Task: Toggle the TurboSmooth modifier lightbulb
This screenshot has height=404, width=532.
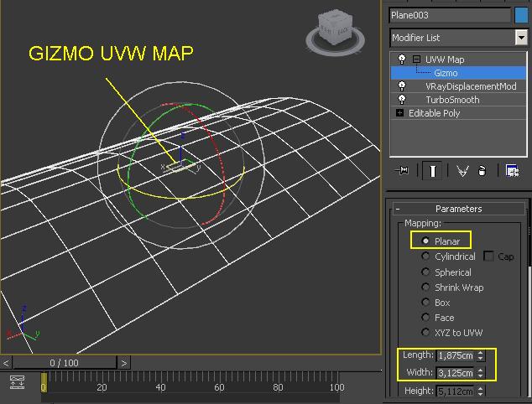Action: (x=402, y=100)
